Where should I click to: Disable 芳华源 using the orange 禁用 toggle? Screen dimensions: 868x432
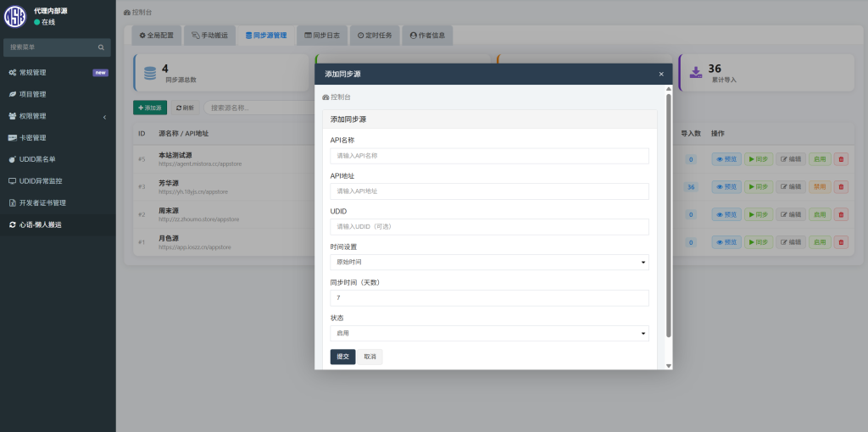(820, 186)
